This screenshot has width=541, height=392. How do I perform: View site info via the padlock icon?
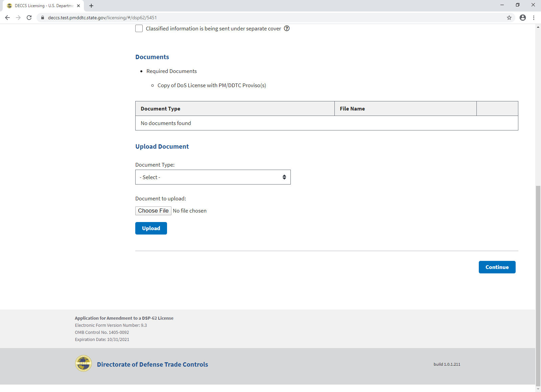43,18
